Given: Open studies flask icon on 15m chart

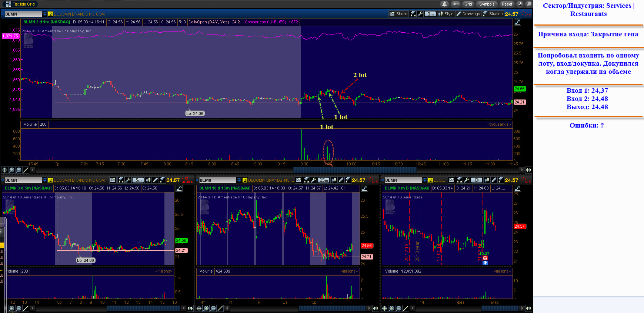Looking at the screenshot, I should pos(348,180).
